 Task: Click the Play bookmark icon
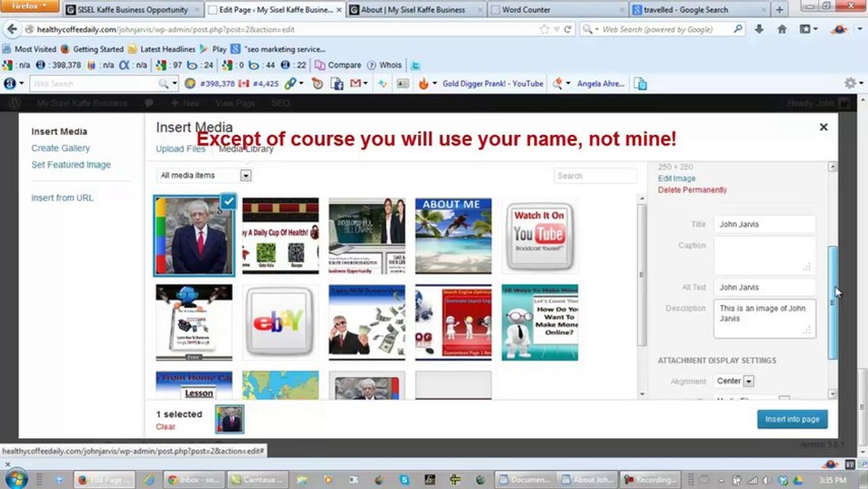(x=214, y=49)
